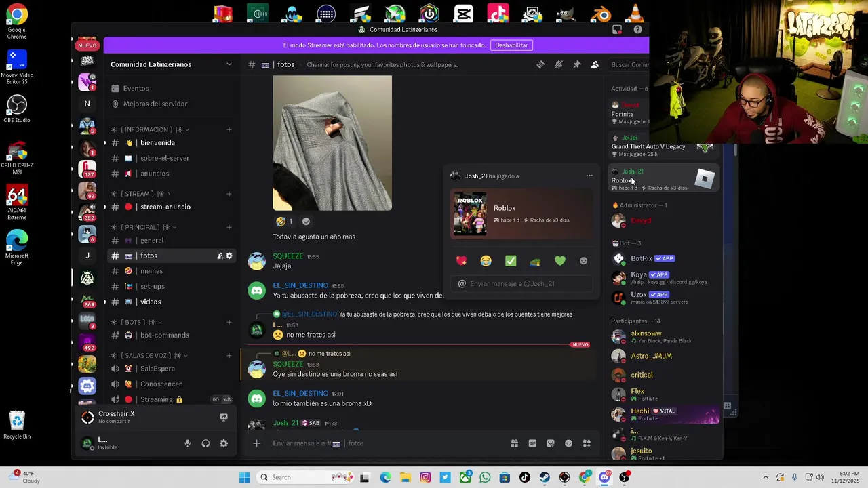This screenshot has width=868, height=488.
Task: Open more options on Josh_21 activity popup
Action: (589, 176)
